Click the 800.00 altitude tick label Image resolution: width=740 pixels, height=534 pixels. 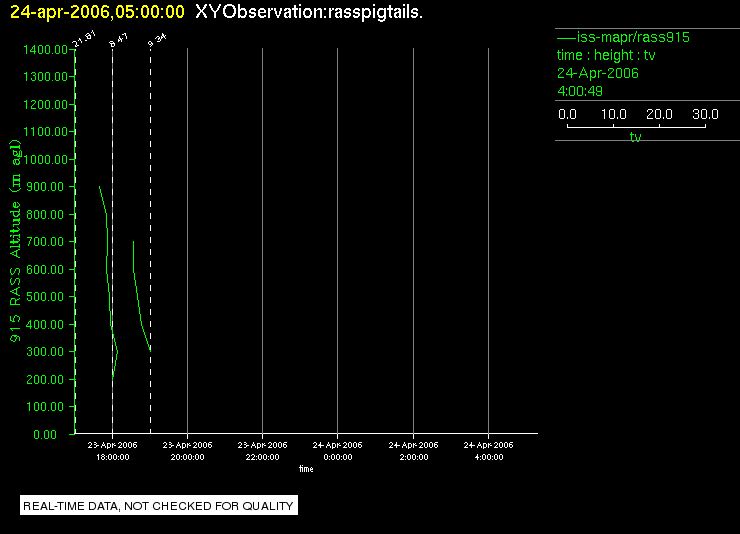coord(45,215)
